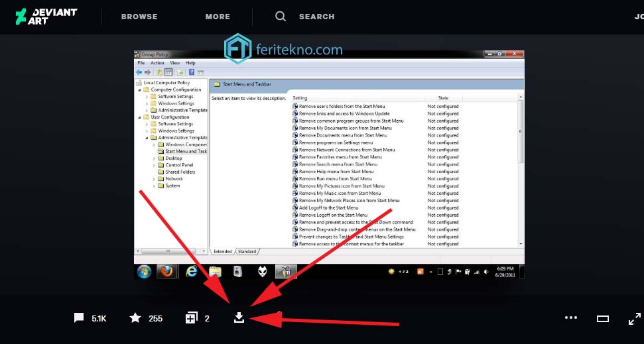Viewport: 644px width, 344px height.
Task: Add artwork to collection plus icon
Action: [192, 317]
